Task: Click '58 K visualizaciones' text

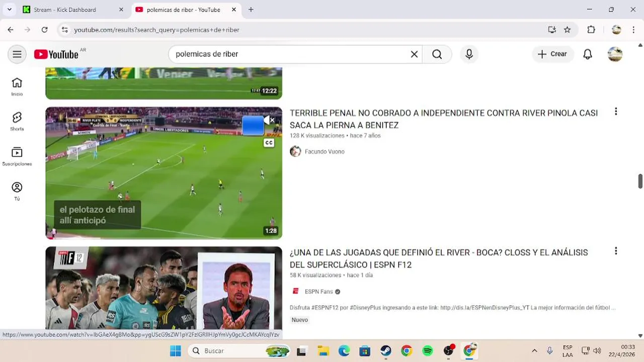Action: point(315,276)
